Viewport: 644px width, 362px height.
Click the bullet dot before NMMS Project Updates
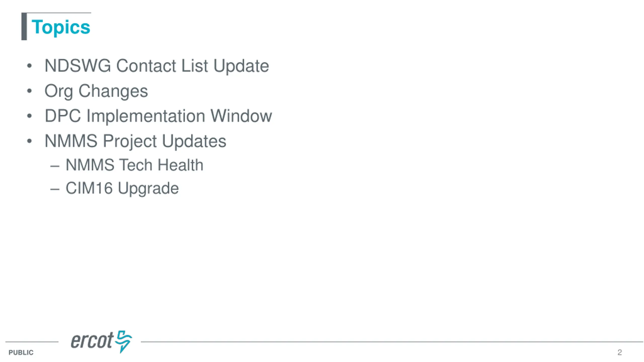tap(29, 141)
